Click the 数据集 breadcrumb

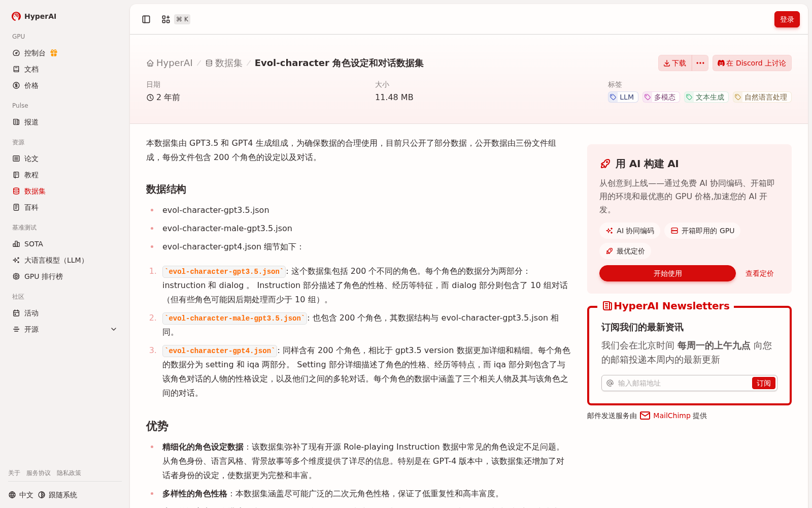coord(224,63)
